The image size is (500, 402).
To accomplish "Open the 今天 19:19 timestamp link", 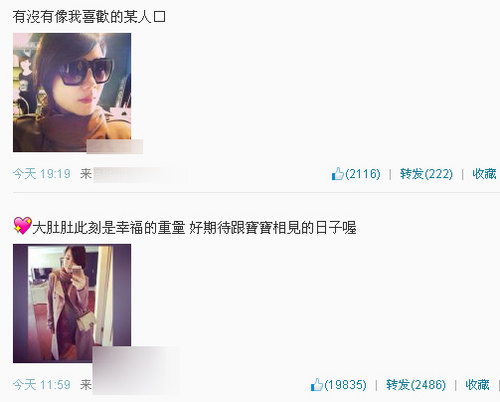I will click(x=42, y=174).
